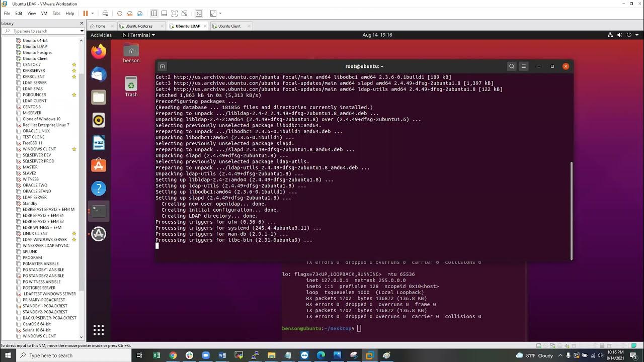This screenshot has height=362, width=644.
Task: Select FreeBSD 11 in the library
Action: pos(32,143)
